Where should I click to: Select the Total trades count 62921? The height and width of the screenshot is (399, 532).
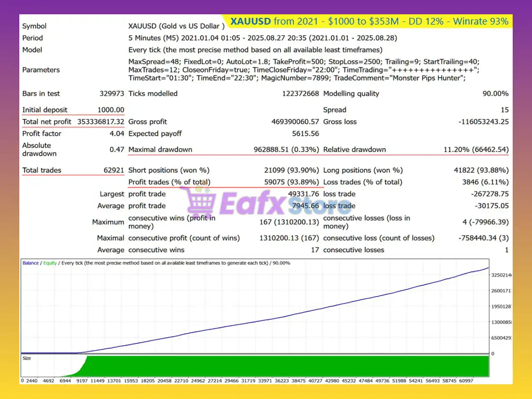coord(113,170)
